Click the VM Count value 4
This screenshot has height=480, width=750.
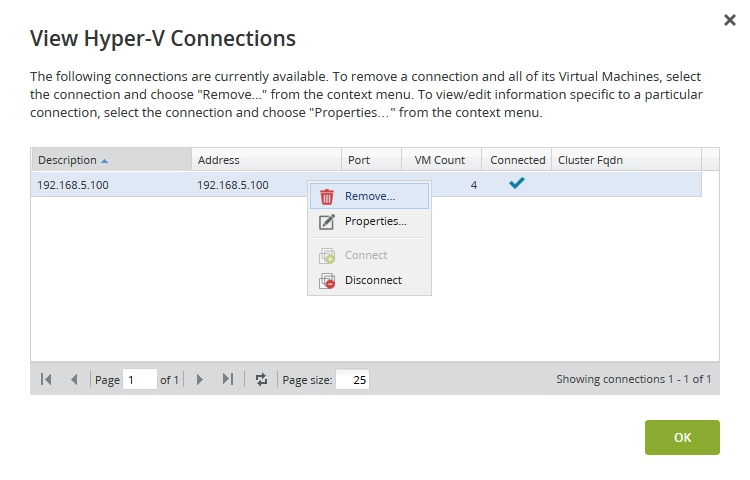474,185
